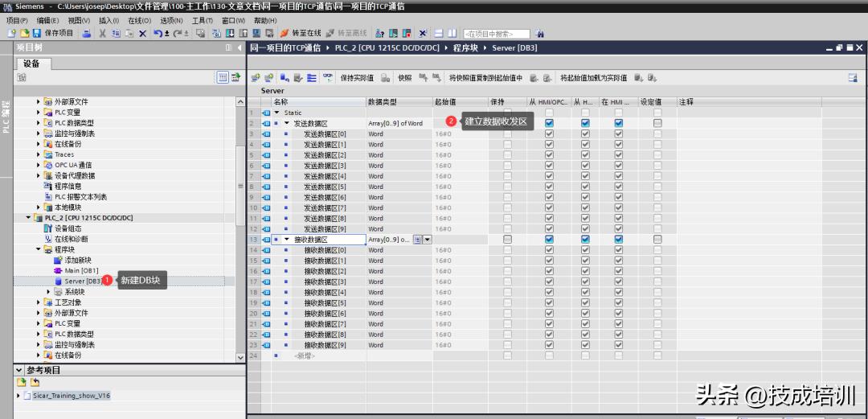Toggle 设定值 checkbox for 发送数据区
The height and width of the screenshot is (419, 868).
click(657, 123)
